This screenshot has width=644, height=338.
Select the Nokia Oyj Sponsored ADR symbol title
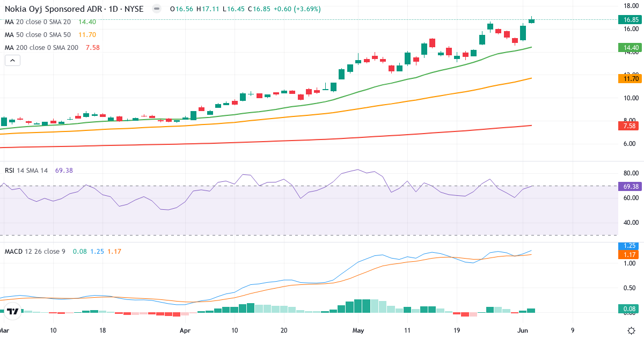pos(74,9)
